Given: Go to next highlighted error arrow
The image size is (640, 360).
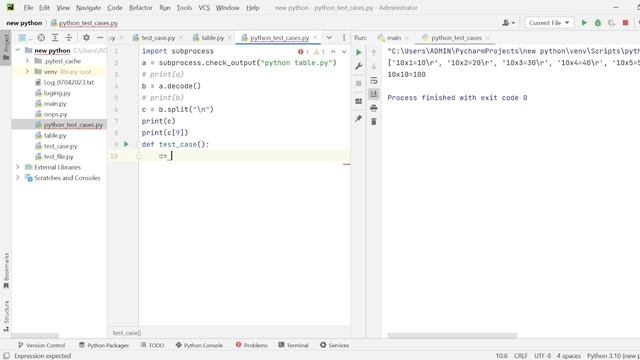Looking at the screenshot, I should pos(344,51).
